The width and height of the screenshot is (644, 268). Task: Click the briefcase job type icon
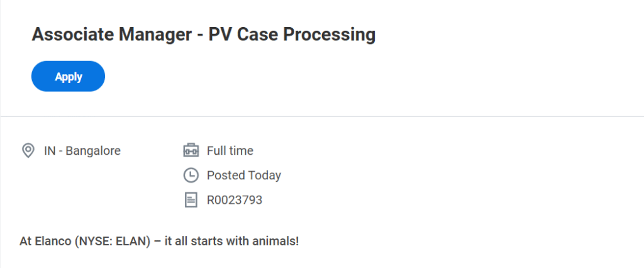pos(191,151)
